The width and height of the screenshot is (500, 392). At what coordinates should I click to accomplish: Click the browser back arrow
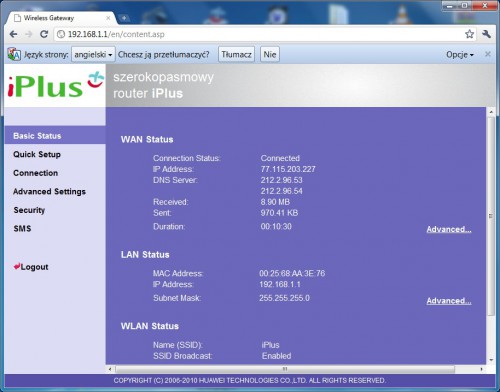pos(13,34)
